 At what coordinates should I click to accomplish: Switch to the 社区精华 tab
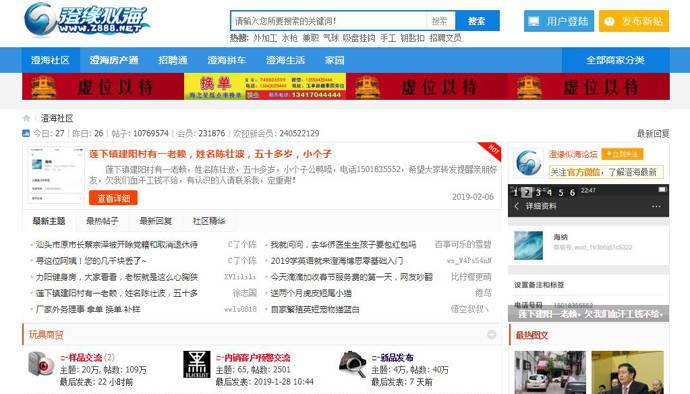pyautogui.click(x=209, y=221)
